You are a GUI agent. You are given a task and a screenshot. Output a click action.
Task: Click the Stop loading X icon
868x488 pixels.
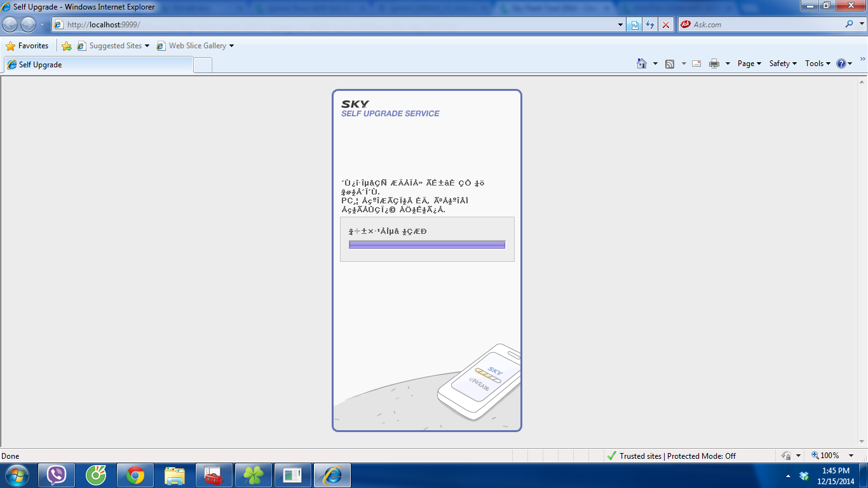(666, 25)
